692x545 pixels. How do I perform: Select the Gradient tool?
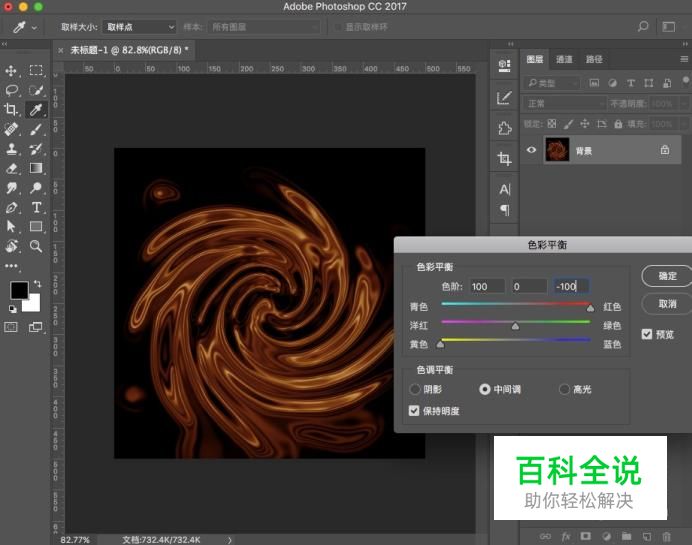coord(36,168)
